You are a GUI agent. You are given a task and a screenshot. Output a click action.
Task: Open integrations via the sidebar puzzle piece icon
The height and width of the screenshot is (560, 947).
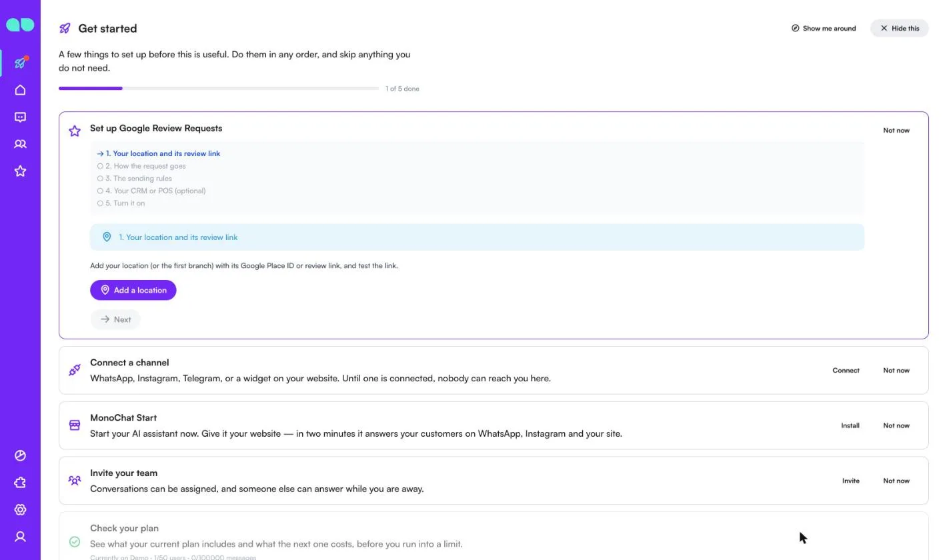(x=20, y=483)
